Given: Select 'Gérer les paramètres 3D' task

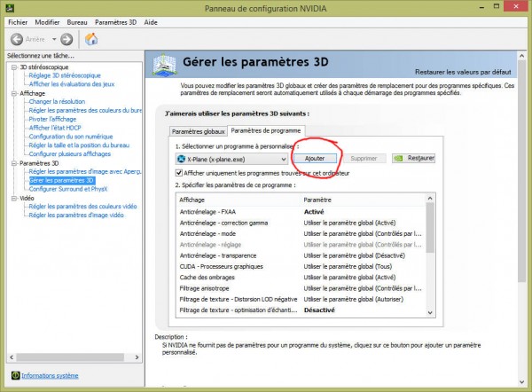Looking at the screenshot, I should point(61,180).
